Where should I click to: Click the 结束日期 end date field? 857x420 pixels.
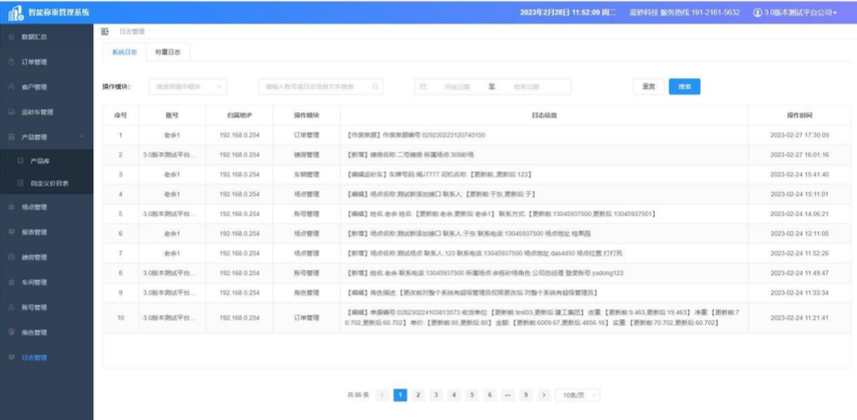(x=526, y=86)
